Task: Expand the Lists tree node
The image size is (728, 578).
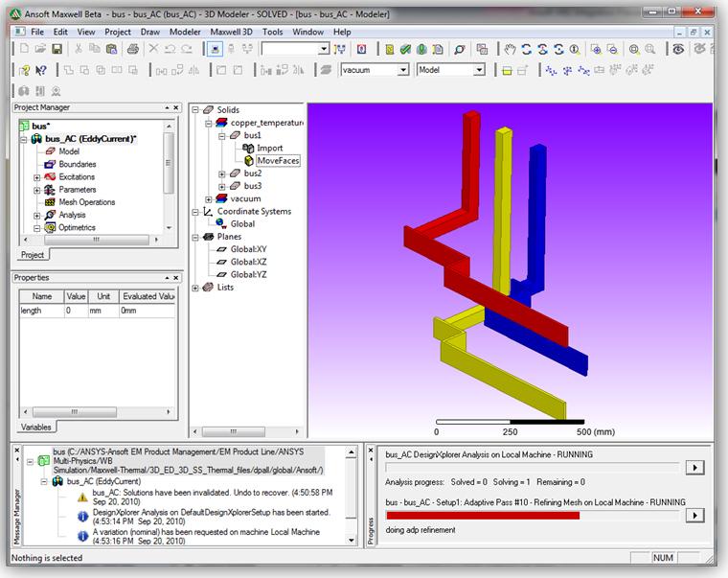Action: tap(195, 288)
